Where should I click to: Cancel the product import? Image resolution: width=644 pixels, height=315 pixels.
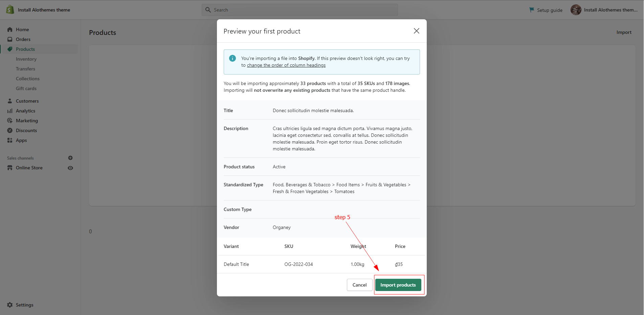[x=359, y=285]
